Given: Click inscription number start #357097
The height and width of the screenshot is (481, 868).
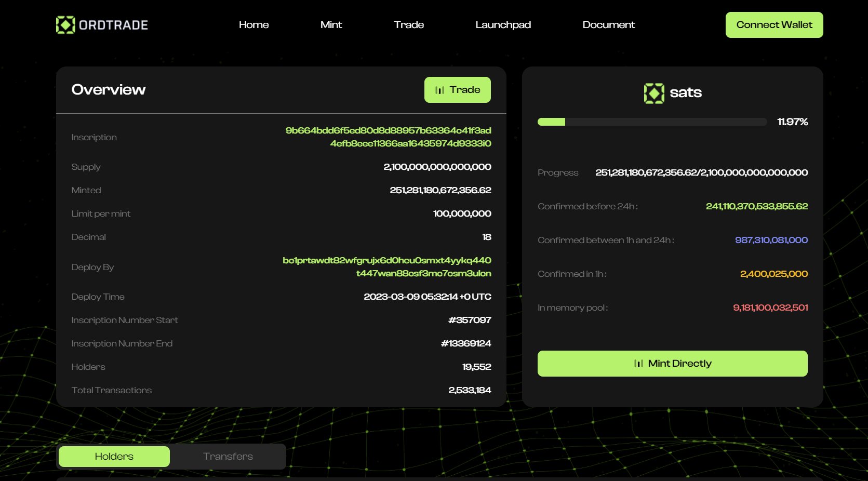Looking at the screenshot, I should [x=470, y=320].
